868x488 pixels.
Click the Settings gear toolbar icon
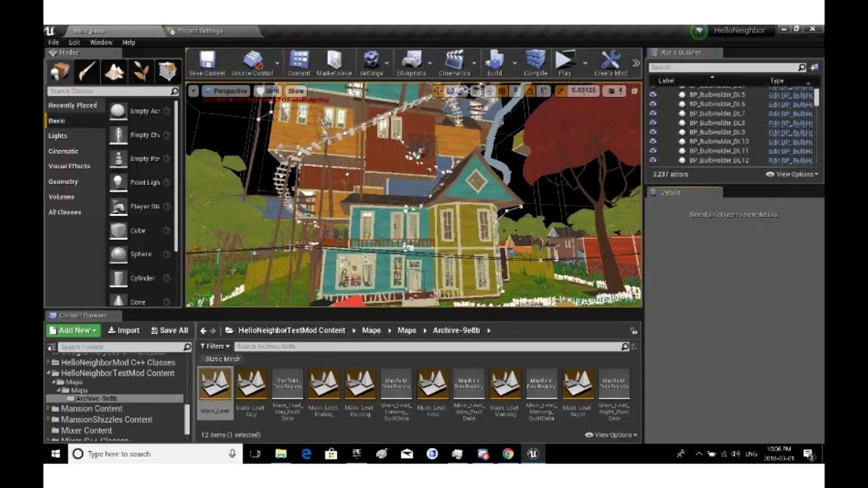pyautogui.click(x=371, y=60)
